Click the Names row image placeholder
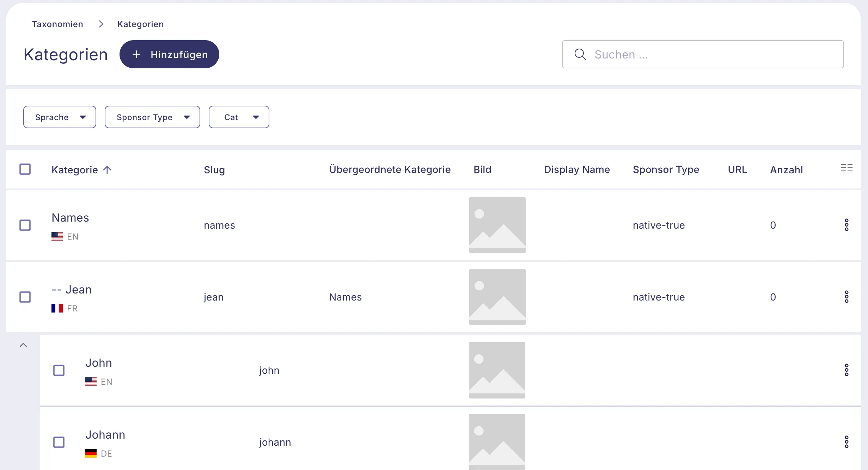Image resolution: width=868 pixels, height=470 pixels. click(x=497, y=225)
